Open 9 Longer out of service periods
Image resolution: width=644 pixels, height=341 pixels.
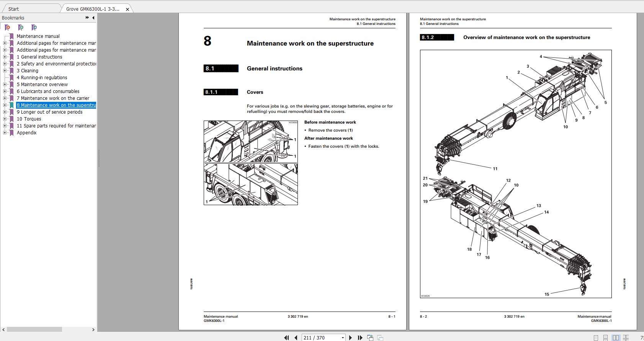coord(50,112)
